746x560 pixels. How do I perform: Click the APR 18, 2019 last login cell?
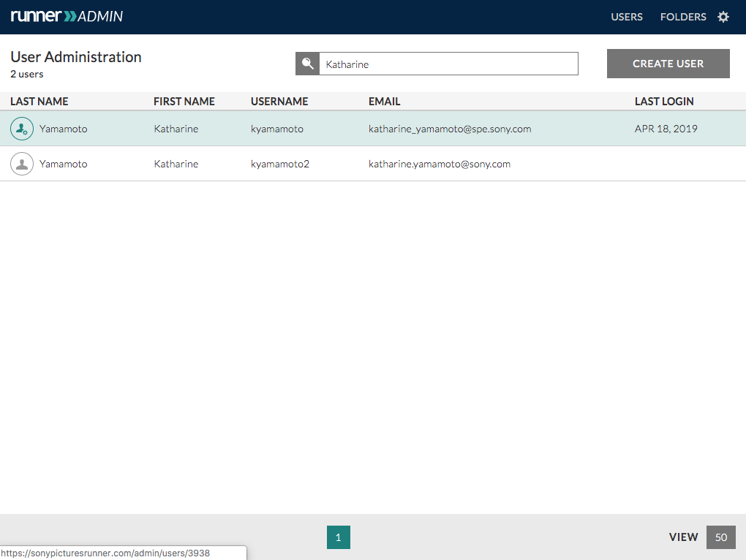pos(666,129)
